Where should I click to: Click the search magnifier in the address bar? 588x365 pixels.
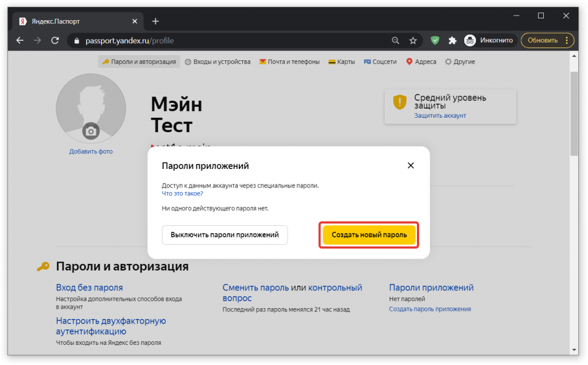point(395,40)
